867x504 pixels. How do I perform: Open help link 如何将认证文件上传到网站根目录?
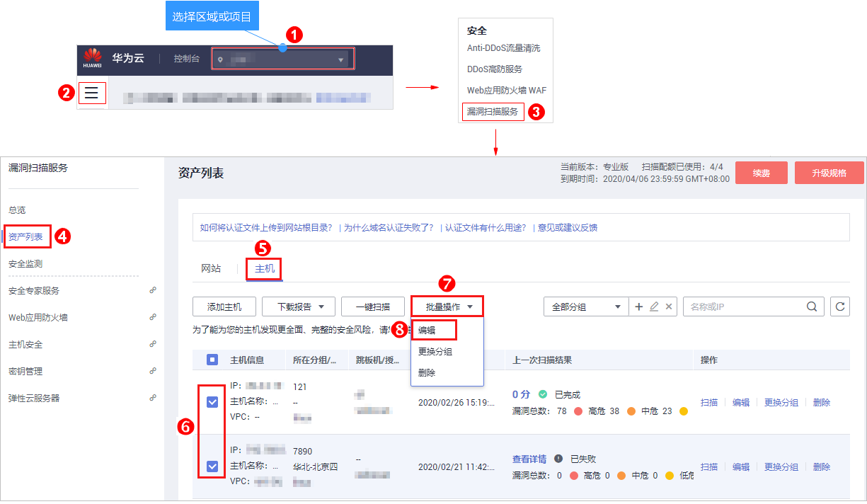(x=266, y=228)
